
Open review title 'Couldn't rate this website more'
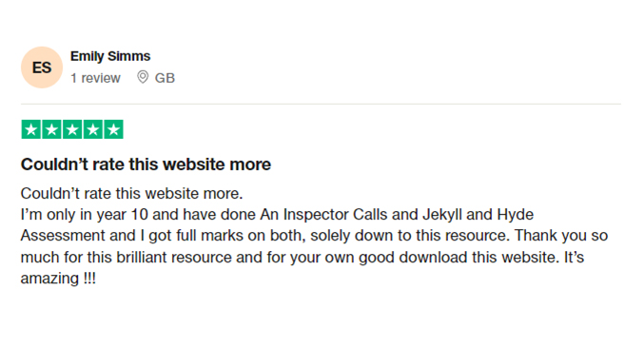(x=146, y=164)
